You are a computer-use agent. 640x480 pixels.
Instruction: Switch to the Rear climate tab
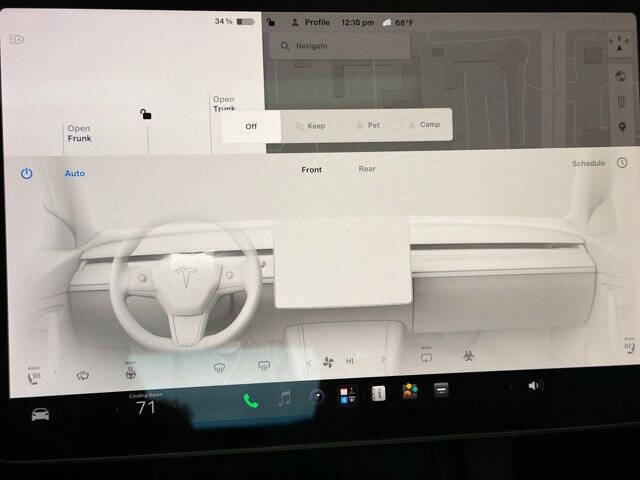click(367, 169)
